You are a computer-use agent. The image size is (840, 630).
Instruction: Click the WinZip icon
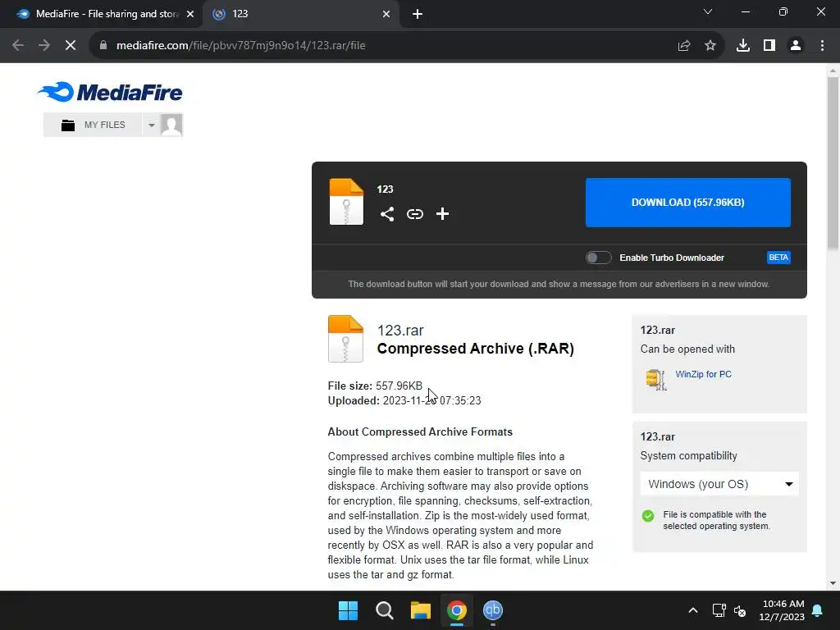click(x=655, y=379)
